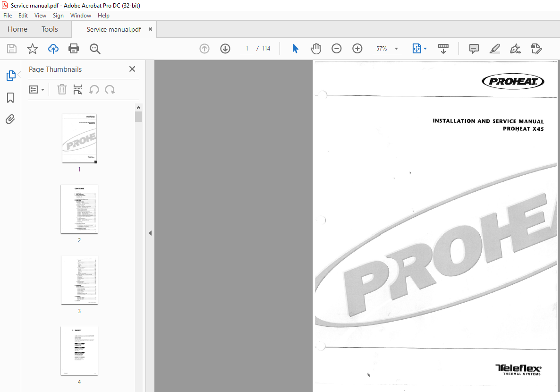The height and width of the screenshot is (392, 560).
Task: Delete selected pages trash icon
Action: pos(62,89)
